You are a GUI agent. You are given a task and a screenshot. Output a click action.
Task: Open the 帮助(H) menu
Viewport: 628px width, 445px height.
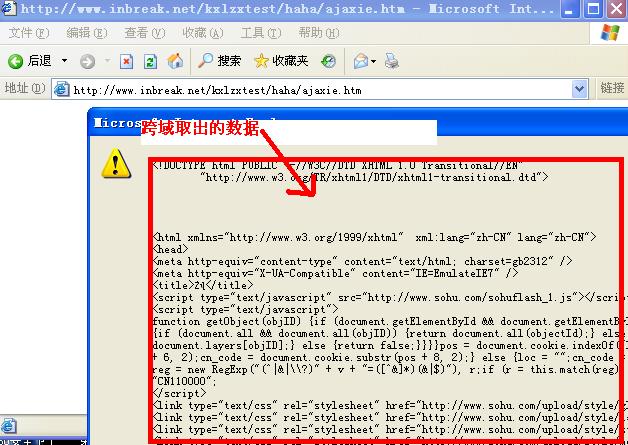coord(319,33)
